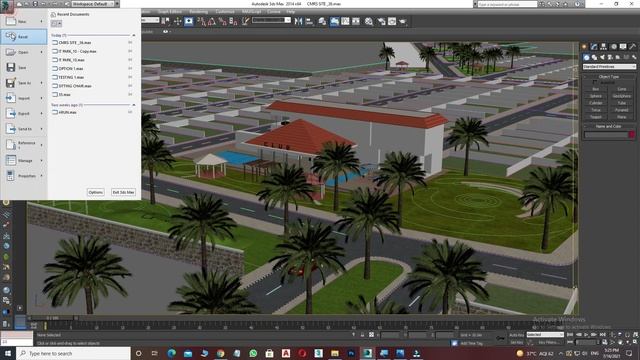The image size is (640, 360).
Task: Open Edit Named Selection Sets
Action: tap(245, 21)
